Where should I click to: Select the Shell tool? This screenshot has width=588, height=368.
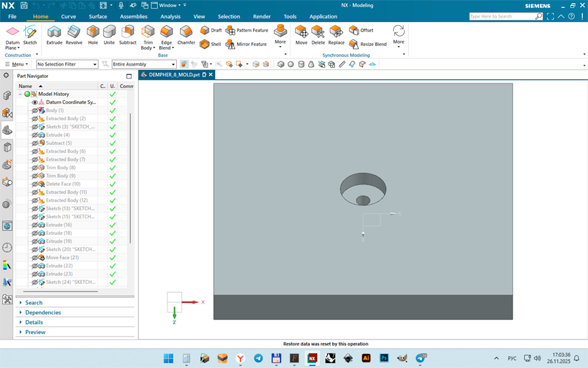click(210, 44)
